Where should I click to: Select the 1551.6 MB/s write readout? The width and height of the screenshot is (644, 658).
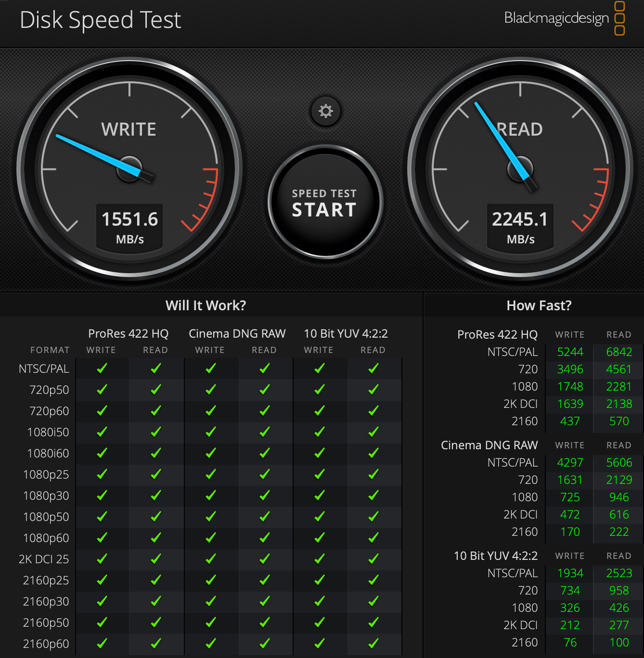[129, 227]
